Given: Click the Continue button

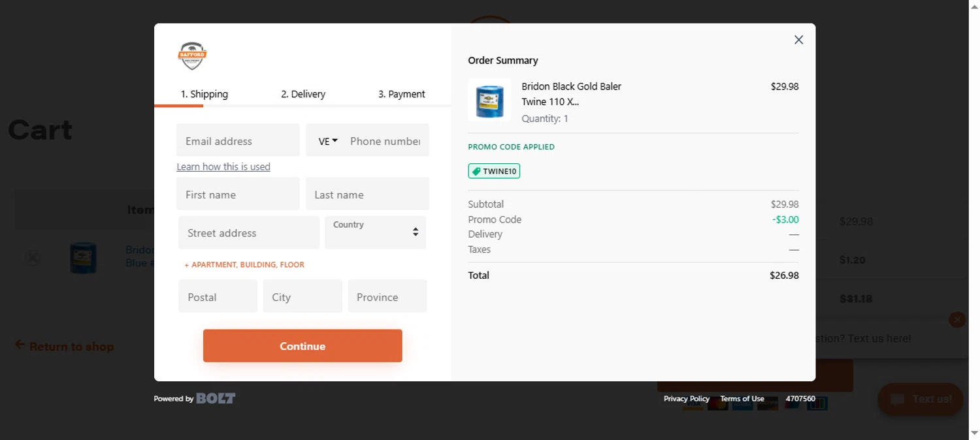Looking at the screenshot, I should (302, 346).
